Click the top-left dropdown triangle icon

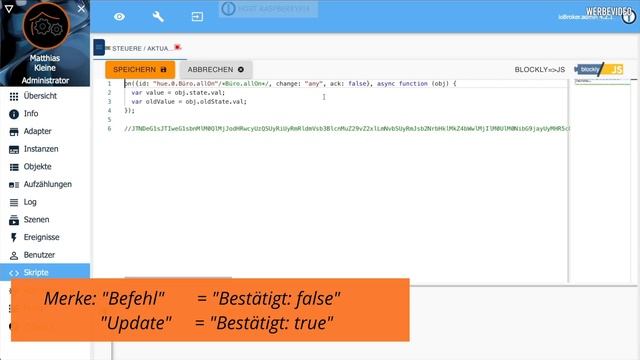(x=9, y=8)
